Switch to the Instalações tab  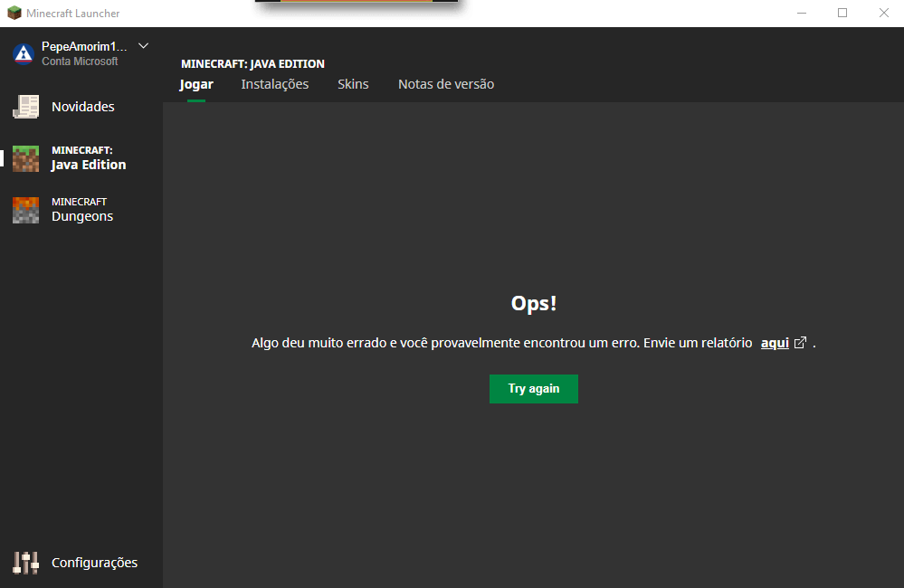tap(275, 84)
